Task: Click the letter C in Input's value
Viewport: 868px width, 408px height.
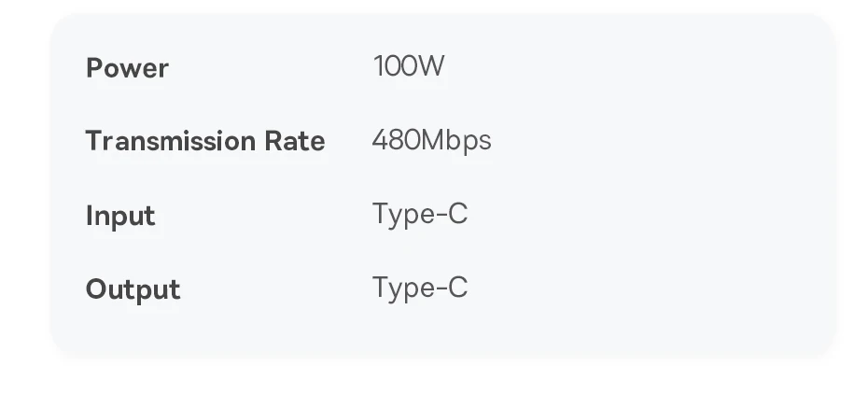Action: 458,214
